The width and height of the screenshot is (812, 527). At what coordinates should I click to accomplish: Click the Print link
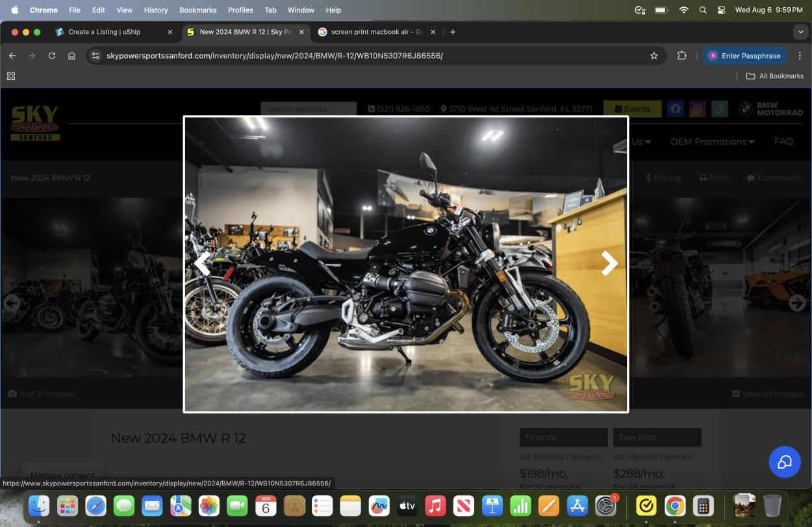(x=714, y=178)
